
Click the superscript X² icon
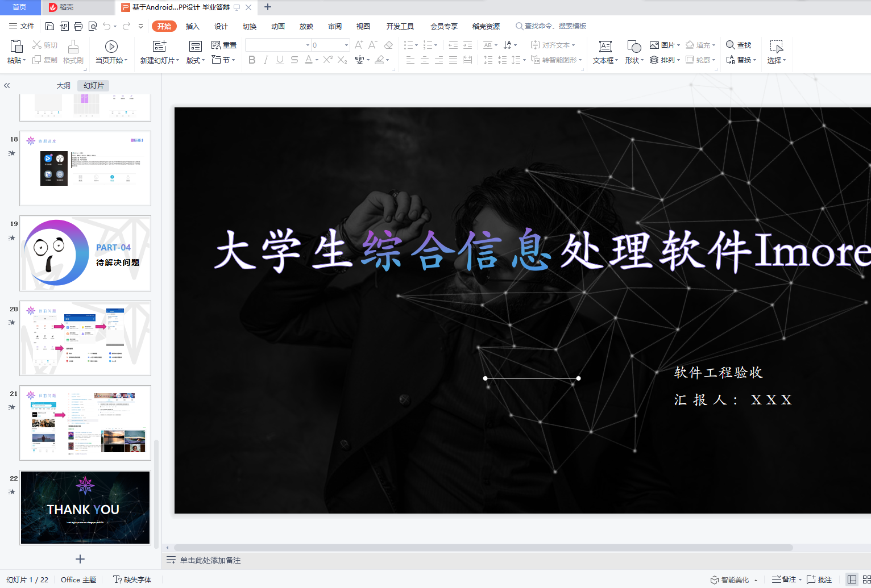(328, 60)
